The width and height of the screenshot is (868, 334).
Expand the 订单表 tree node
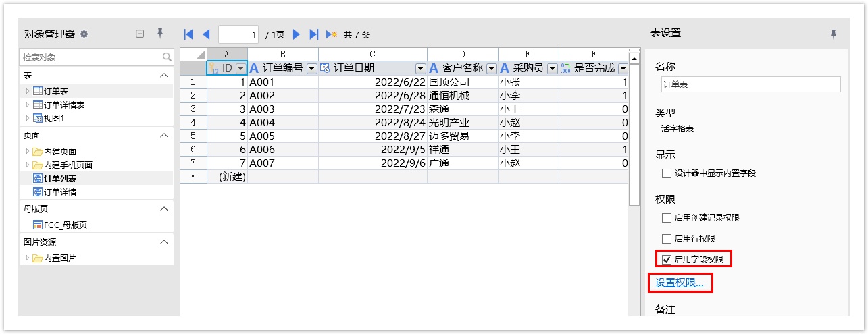tap(28, 91)
